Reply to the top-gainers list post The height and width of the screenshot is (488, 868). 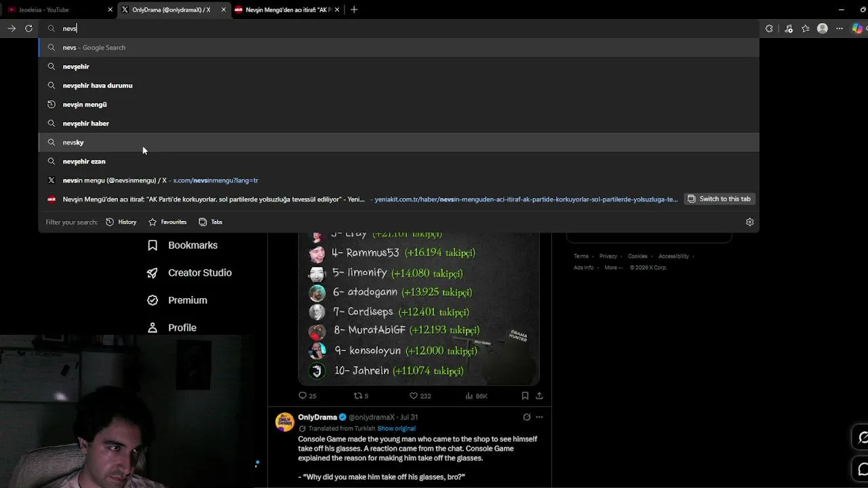click(x=307, y=396)
